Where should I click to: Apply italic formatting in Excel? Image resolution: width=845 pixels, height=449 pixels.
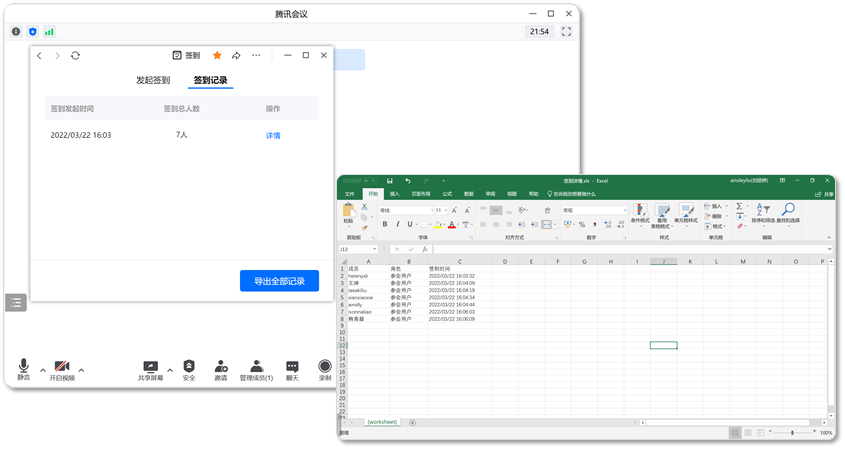(398, 224)
